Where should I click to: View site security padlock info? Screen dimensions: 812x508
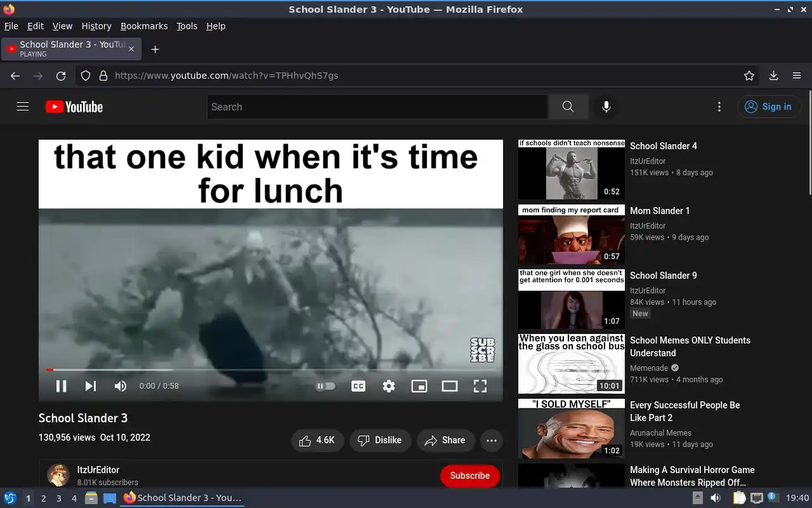pyautogui.click(x=103, y=76)
